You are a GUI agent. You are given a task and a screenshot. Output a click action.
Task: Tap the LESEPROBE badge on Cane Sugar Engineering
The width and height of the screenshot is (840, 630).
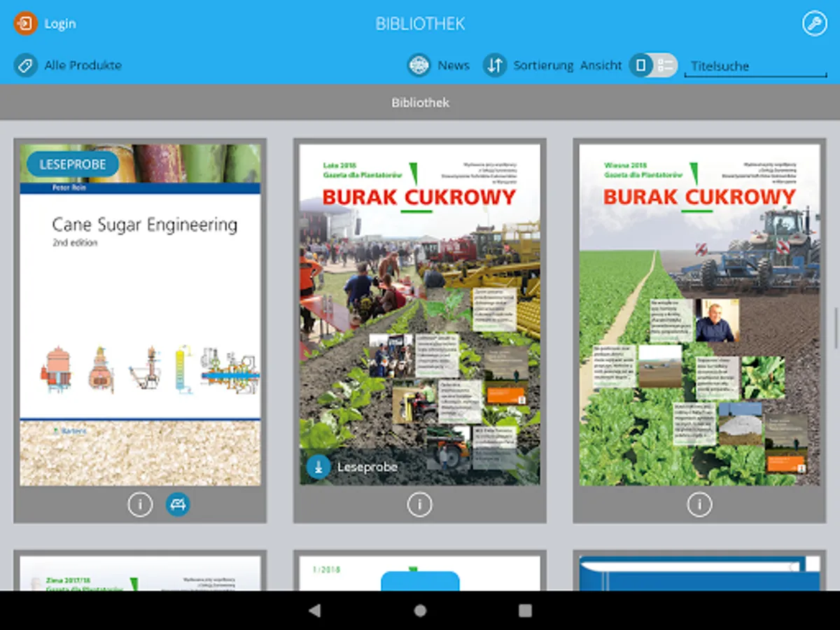coord(73,164)
